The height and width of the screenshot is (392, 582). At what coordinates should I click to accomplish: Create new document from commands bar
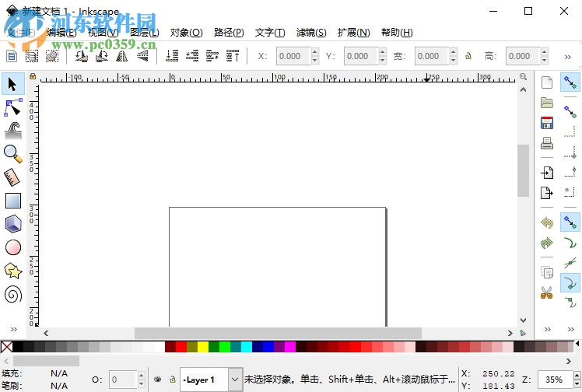click(x=547, y=82)
